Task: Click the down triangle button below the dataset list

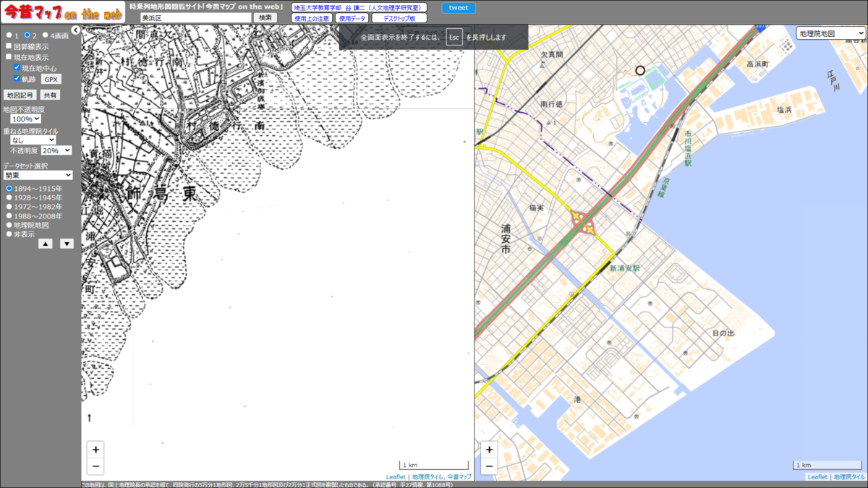Action: 67,244
